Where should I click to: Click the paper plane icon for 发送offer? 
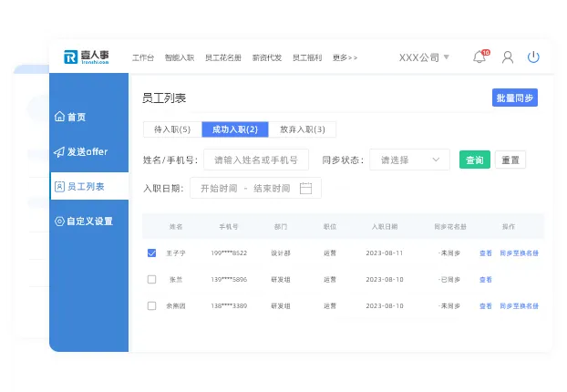59,152
